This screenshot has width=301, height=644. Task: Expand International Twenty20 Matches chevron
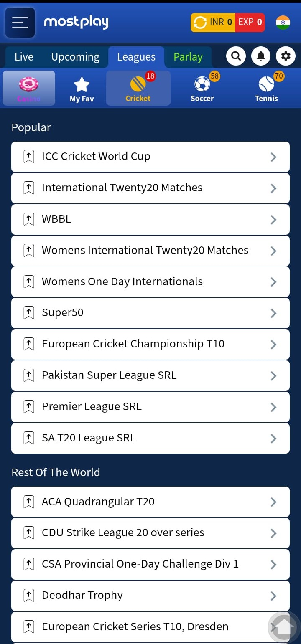tap(273, 188)
